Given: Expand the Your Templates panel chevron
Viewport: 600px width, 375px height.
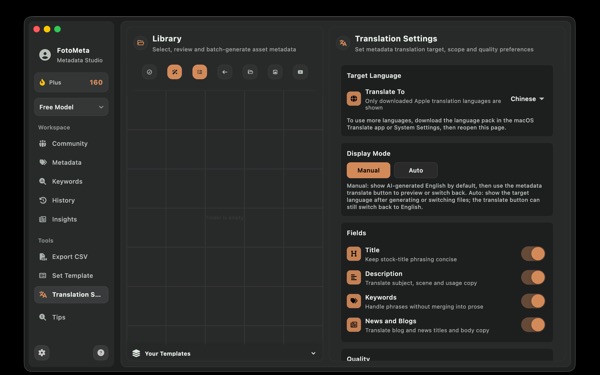Looking at the screenshot, I should pyautogui.click(x=313, y=353).
